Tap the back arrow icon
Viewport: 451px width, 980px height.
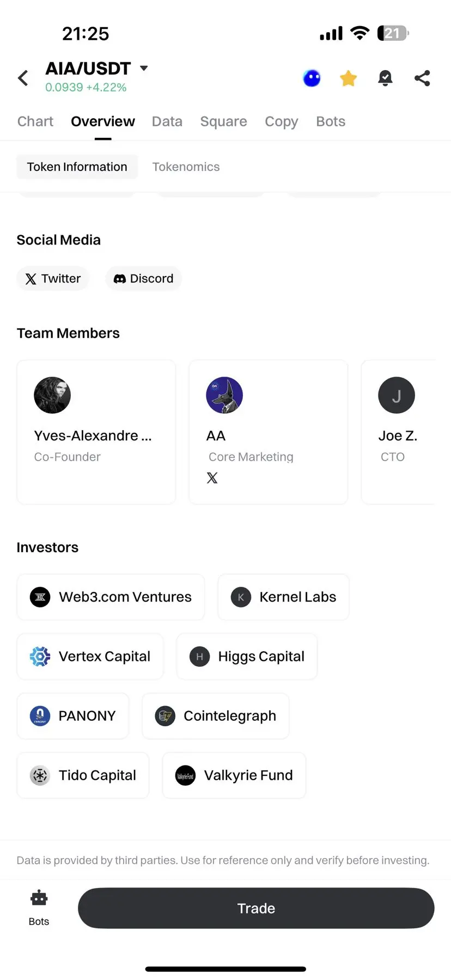pyautogui.click(x=23, y=78)
